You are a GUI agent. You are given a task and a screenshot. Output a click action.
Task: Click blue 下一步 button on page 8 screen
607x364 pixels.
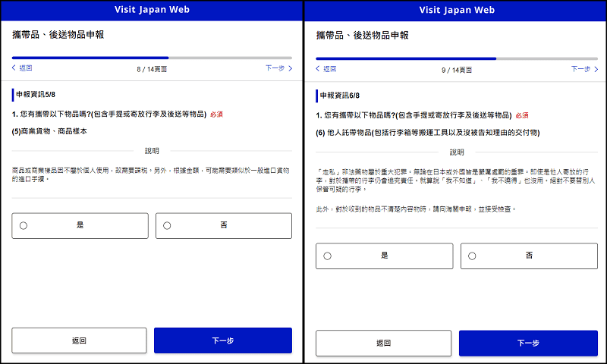pyautogui.click(x=223, y=340)
